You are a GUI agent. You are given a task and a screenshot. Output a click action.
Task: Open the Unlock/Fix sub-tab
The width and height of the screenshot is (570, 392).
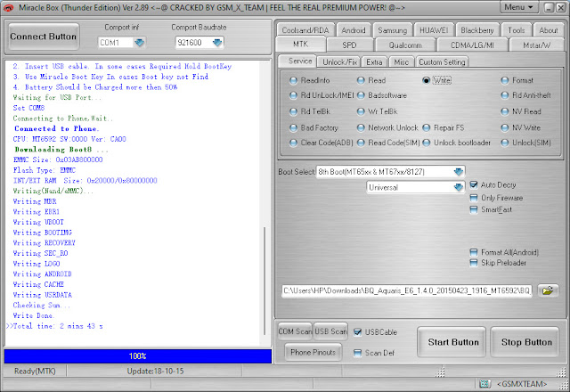tap(339, 62)
